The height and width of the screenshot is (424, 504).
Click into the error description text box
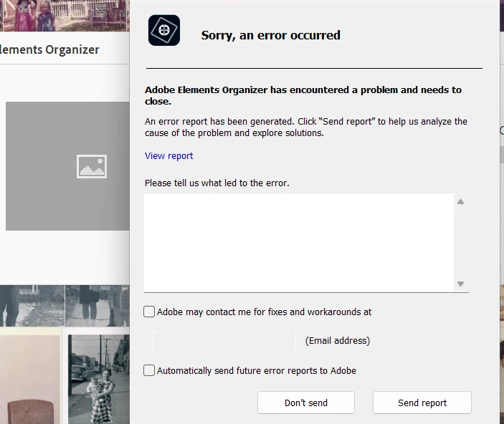tap(299, 243)
